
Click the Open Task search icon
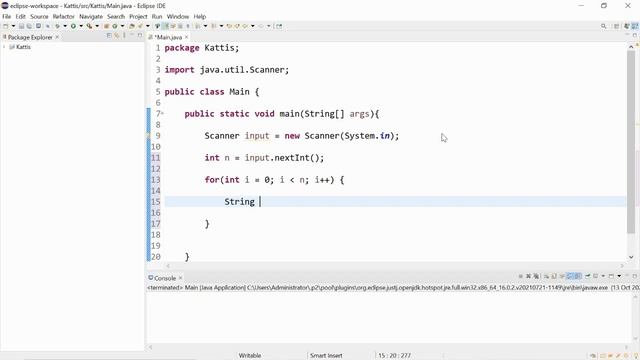140,26
